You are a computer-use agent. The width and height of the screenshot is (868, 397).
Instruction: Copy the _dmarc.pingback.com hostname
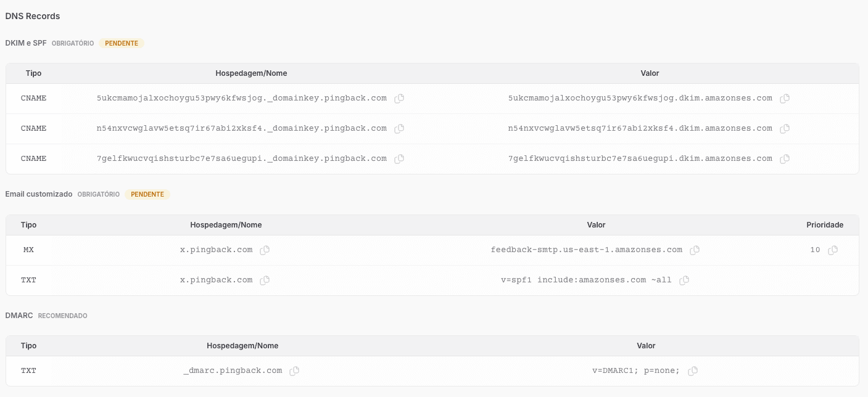point(294,370)
